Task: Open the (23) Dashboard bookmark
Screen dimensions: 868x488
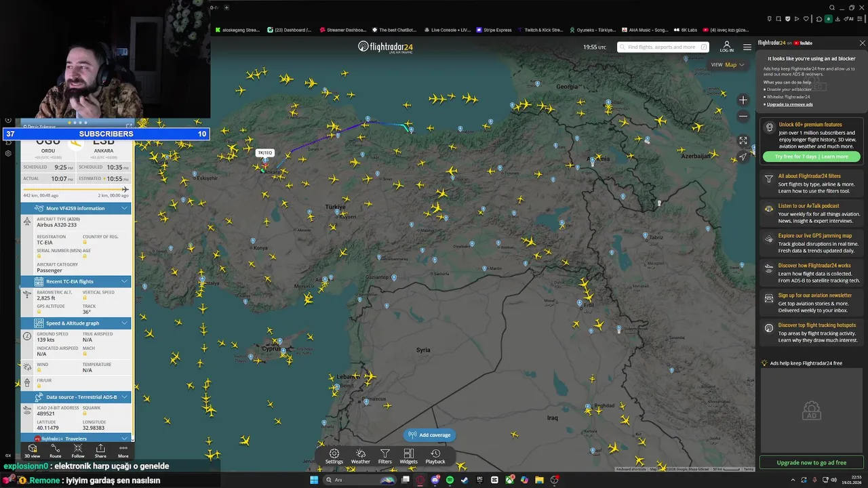Action: pyautogui.click(x=290, y=30)
